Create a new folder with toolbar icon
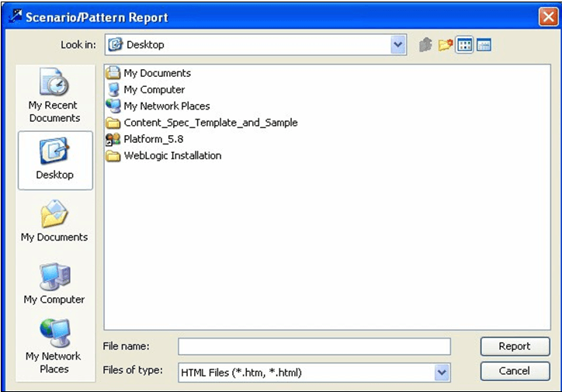The height and width of the screenshot is (392, 562). click(445, 45)
